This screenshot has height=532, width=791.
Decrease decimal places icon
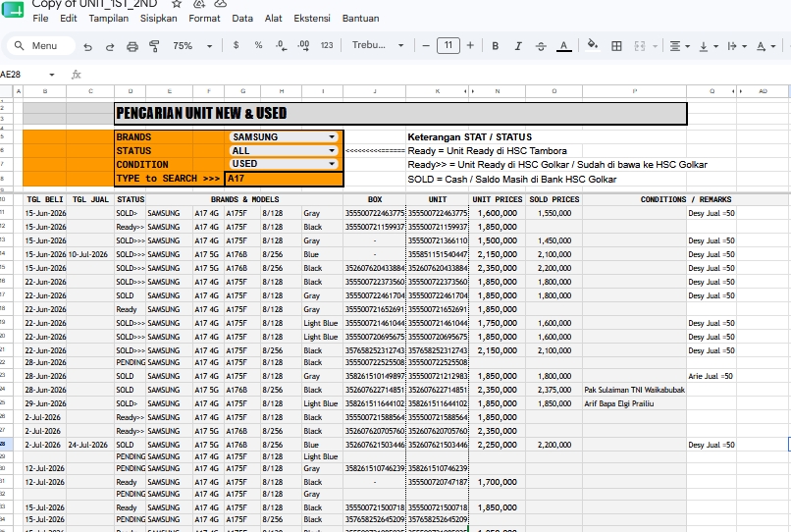coord(281,45)
